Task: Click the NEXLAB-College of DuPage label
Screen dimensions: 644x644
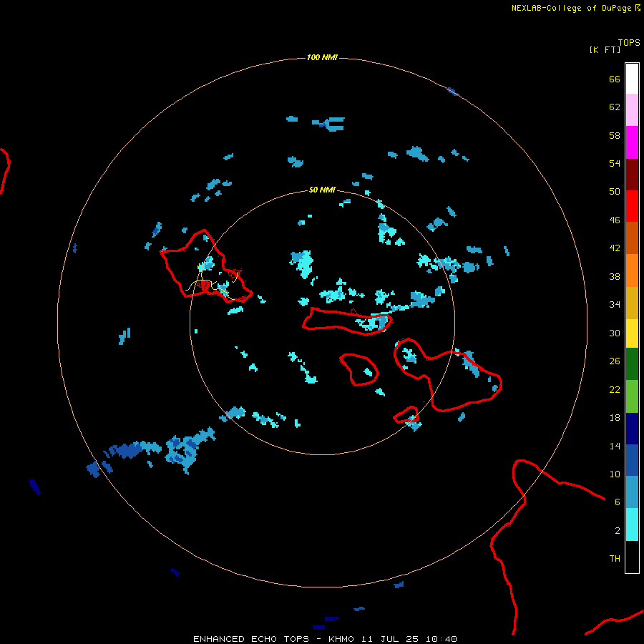Action: click(571, 8)
